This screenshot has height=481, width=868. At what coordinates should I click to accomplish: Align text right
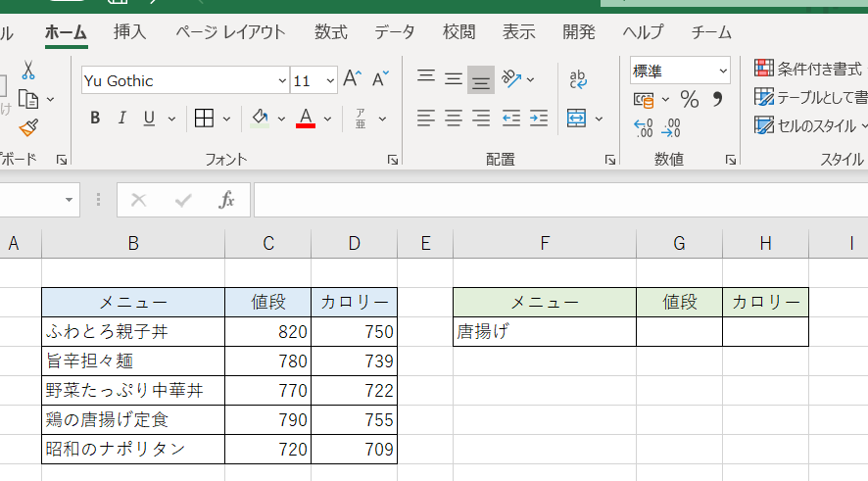pos(481,118)
